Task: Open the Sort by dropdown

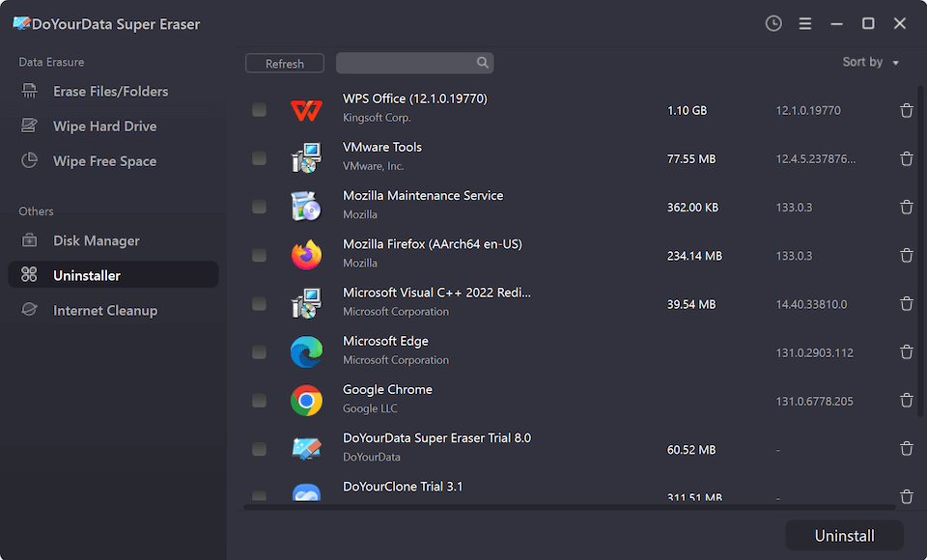Action: pyautogui.click(x=870, y=62)
